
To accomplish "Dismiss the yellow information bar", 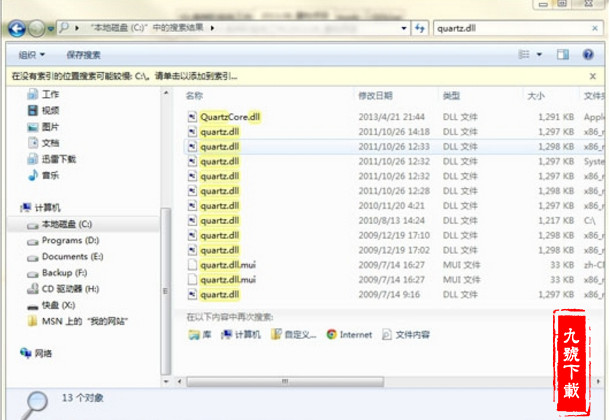I will [x=592, y=76].
